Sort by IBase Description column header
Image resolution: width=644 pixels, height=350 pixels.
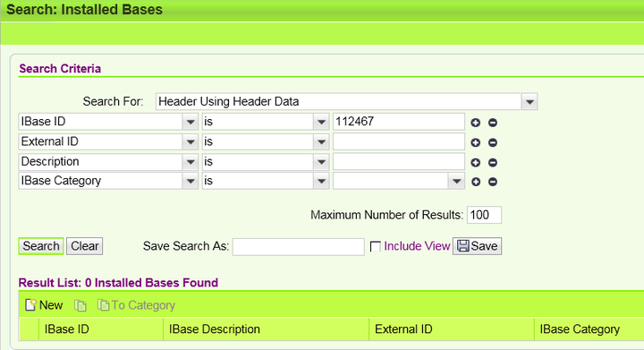point(267,329)
